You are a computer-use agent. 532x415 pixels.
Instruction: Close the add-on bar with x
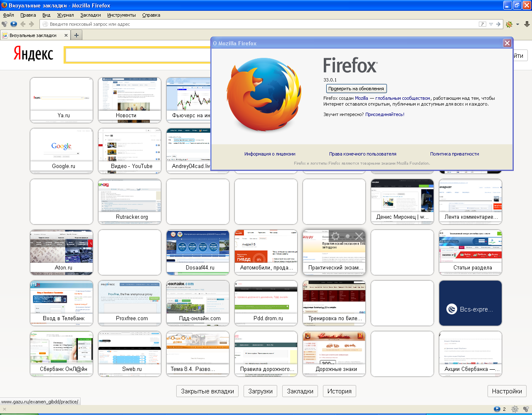coord(4,409)
